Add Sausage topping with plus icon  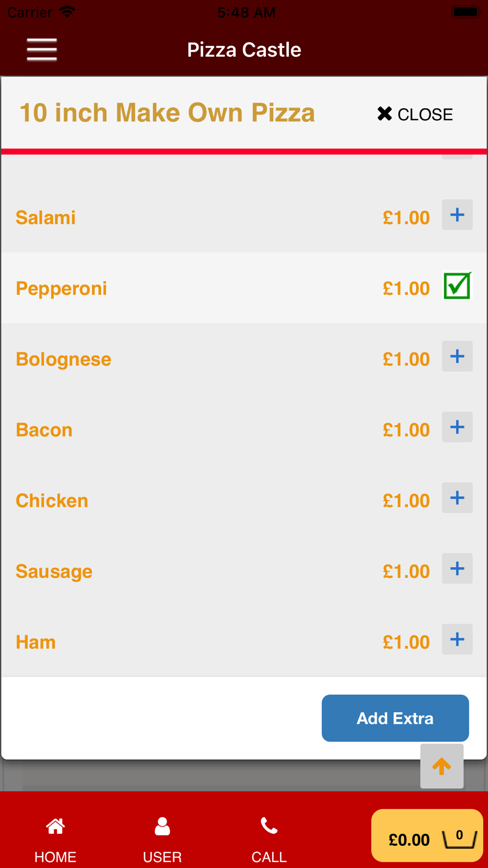[x=457, y=569]
